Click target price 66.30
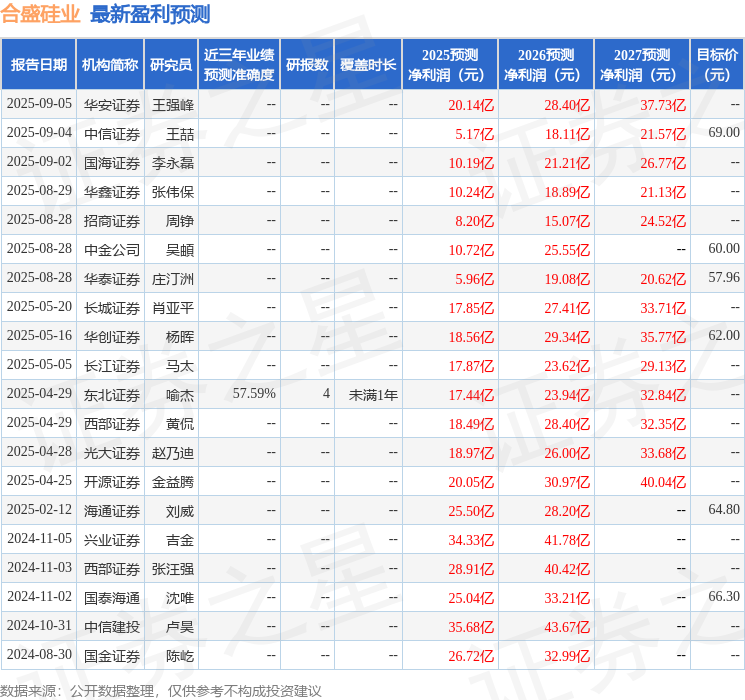 point(724,596)
